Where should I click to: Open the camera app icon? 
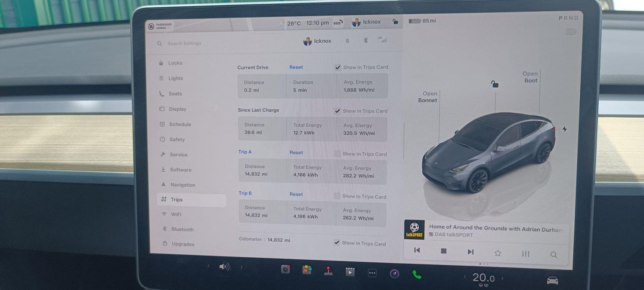394,274
